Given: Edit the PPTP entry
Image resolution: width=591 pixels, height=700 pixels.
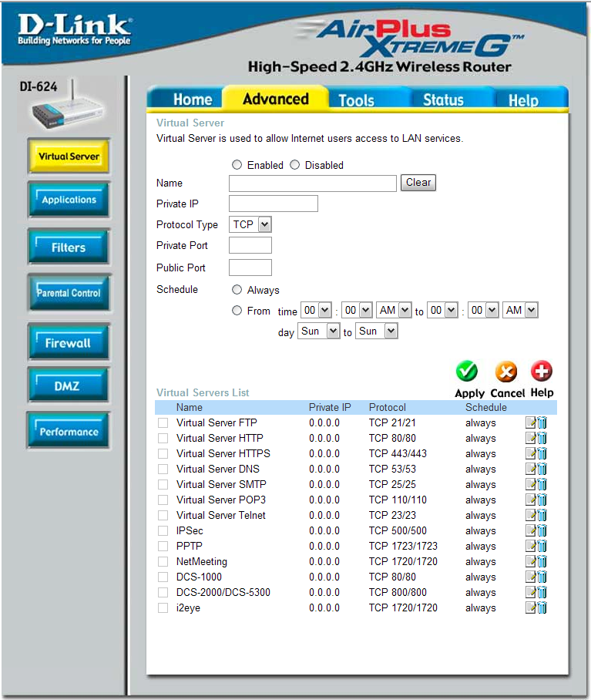Looking at the screenshot, I should coord(530,546).
